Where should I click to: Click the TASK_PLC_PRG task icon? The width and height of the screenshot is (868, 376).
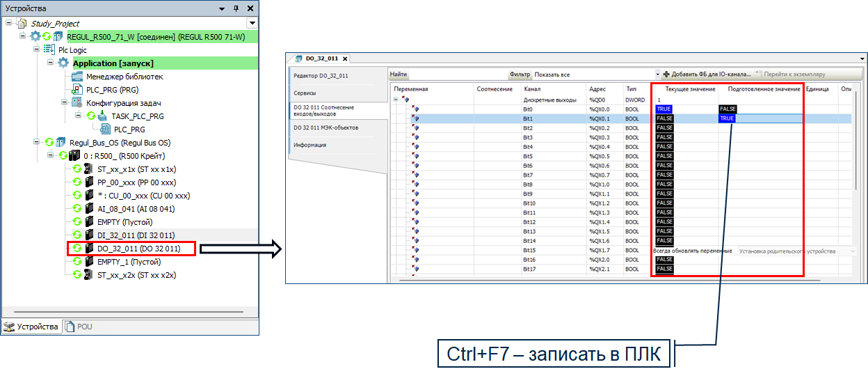pyautogui.click(x=103, y=116)
